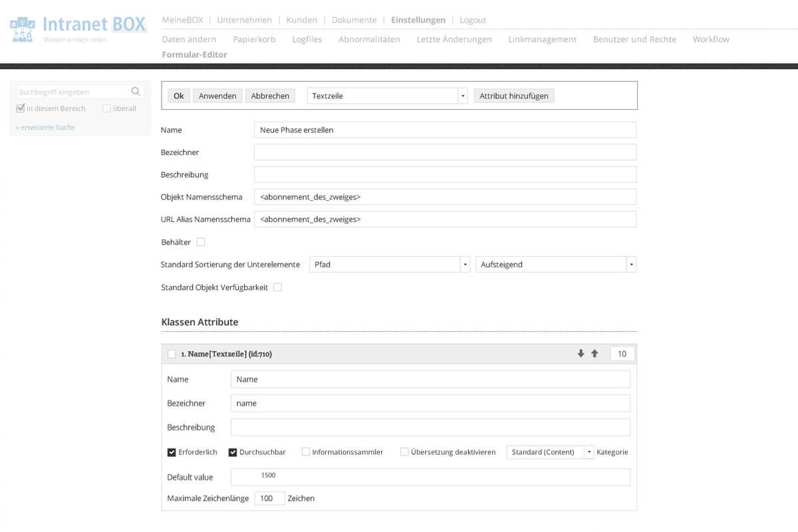
Task: Click the Attribut hinzufügen button
Action: tap(514, 96)
